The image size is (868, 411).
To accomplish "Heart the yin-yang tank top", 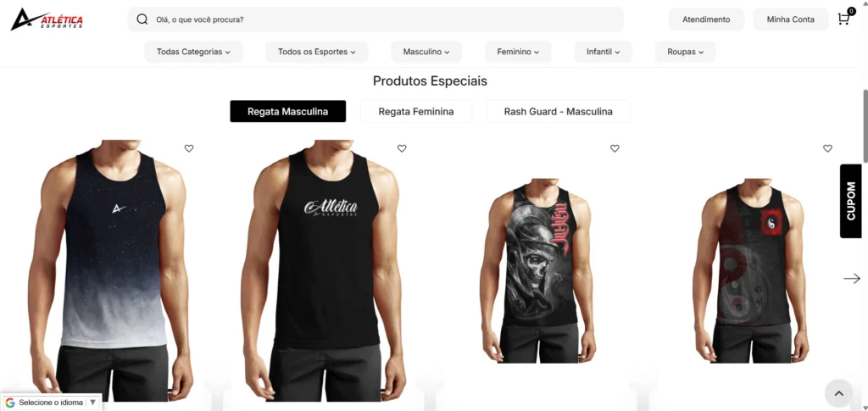I will coord(827,148).
